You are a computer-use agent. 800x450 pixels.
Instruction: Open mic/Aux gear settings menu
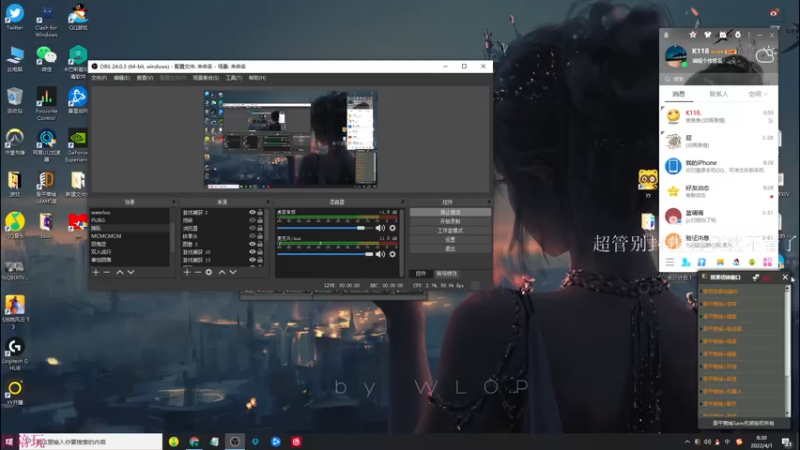(x=392, y=254)
